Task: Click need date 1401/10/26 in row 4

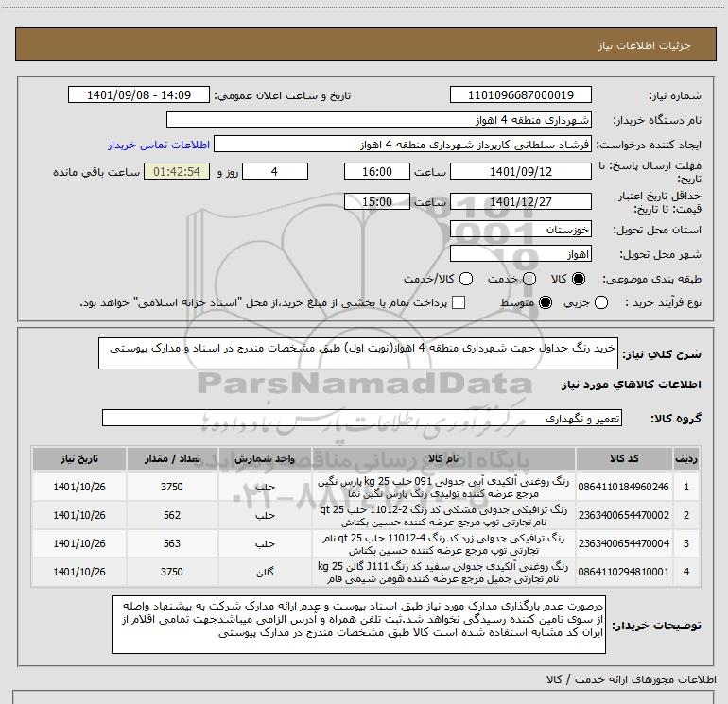Action: pyautogui.click(x=79, y=572)
